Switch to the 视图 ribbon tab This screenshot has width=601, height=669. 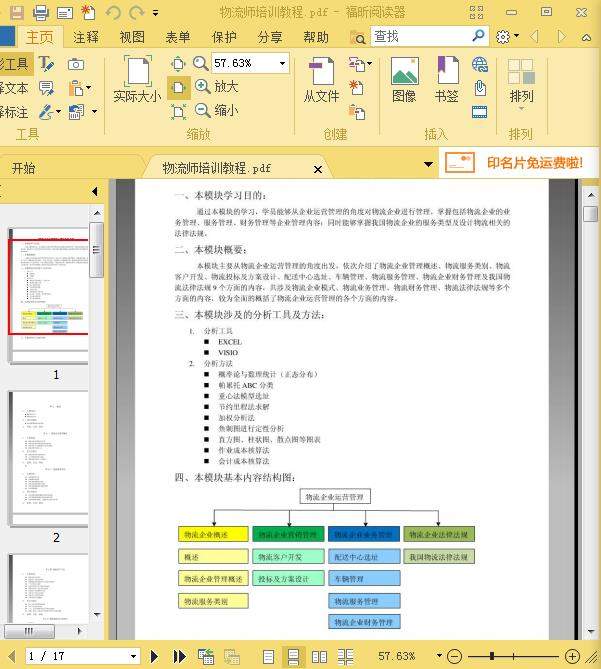point(132,37)
